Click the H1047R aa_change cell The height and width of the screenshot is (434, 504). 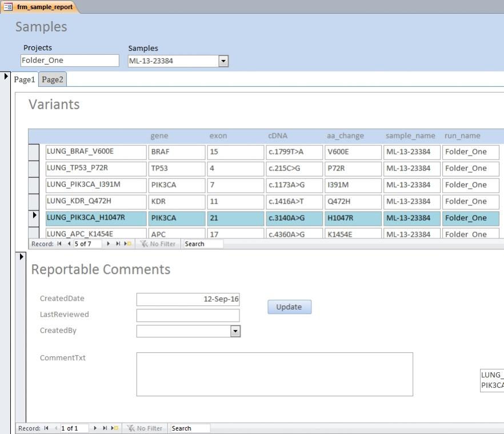point(353,218)
